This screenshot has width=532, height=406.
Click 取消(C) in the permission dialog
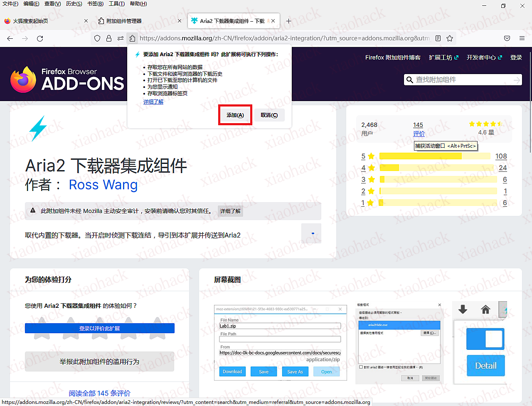pos(269,115)
